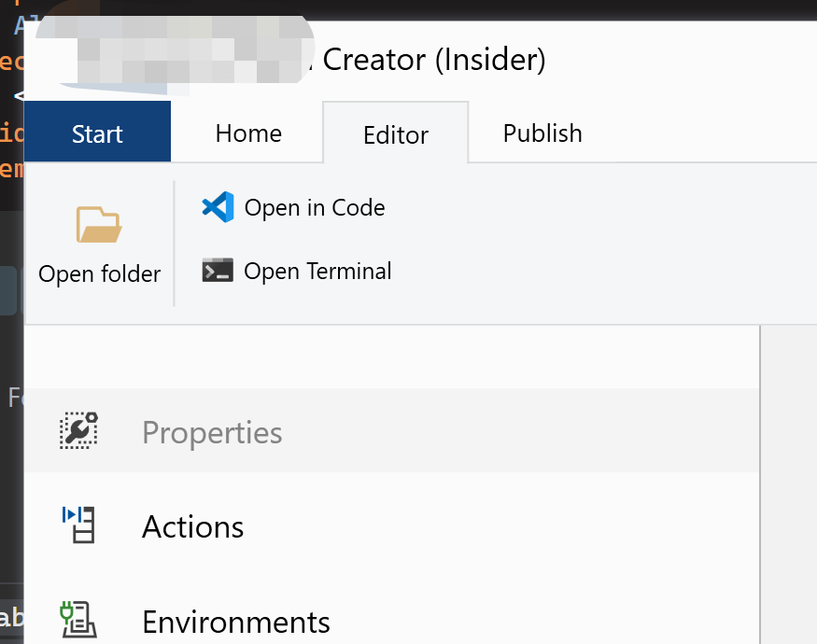Choose the Open in Code label
Viewport: 817px width, 644px height.
315,207
